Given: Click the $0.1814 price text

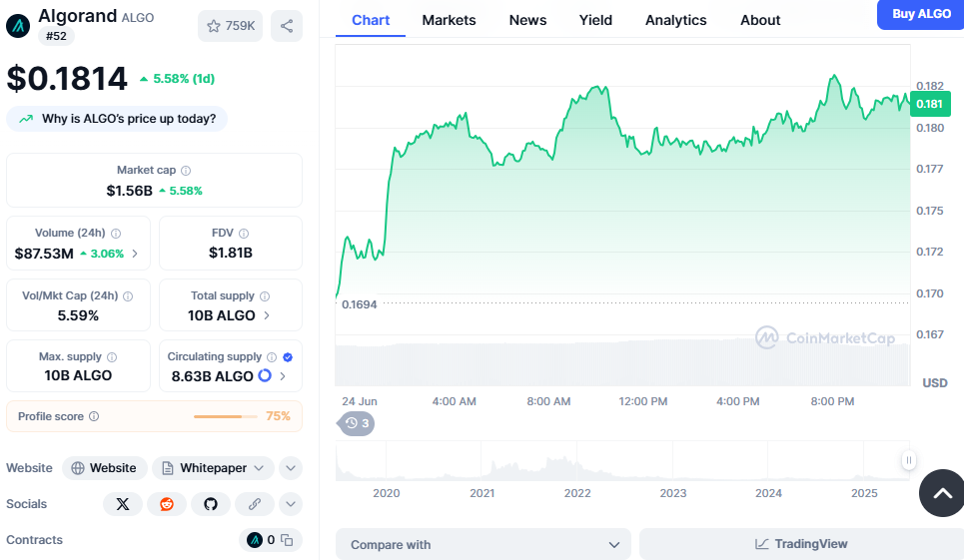Looking at the screenshot, I should [x=67, y=79].
